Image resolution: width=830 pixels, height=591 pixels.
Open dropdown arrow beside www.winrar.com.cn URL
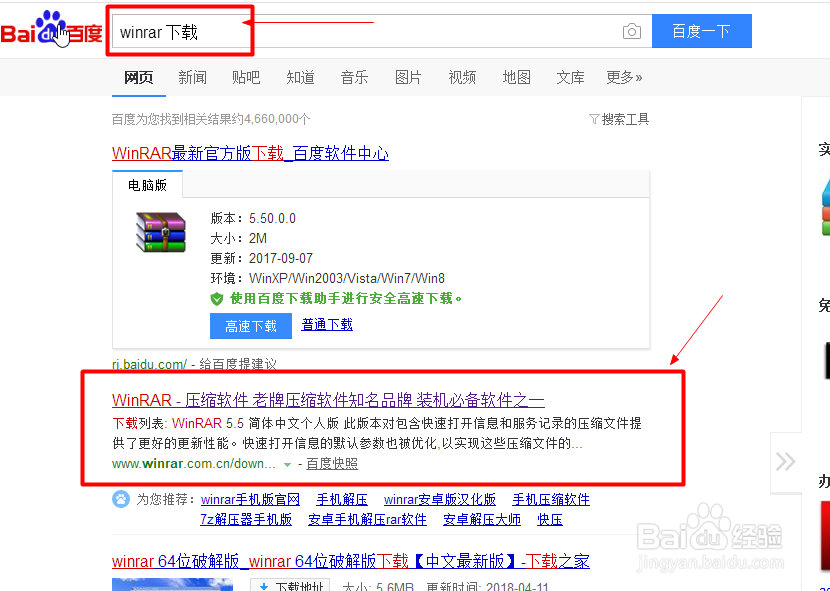[x=287, y=464]
